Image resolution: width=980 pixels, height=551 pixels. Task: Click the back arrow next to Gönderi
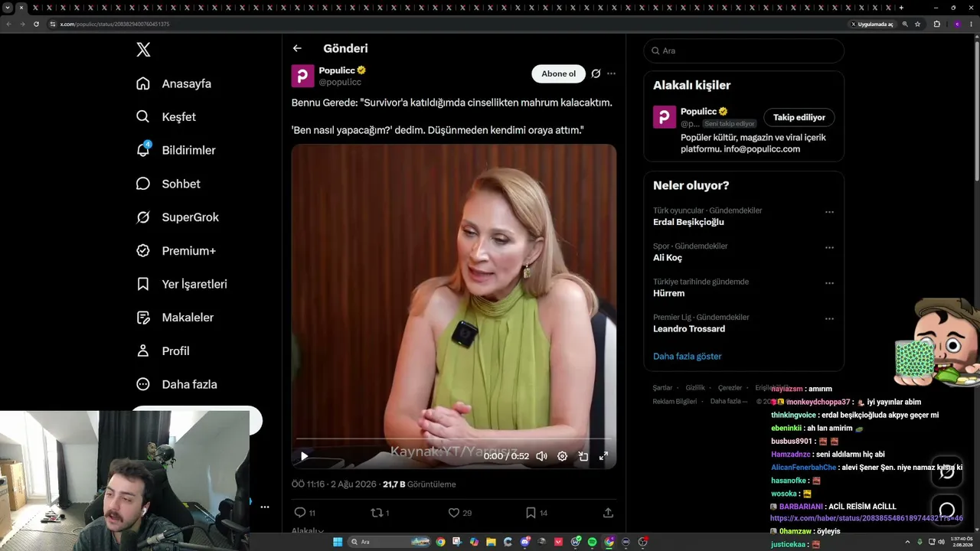pos(297,48)
